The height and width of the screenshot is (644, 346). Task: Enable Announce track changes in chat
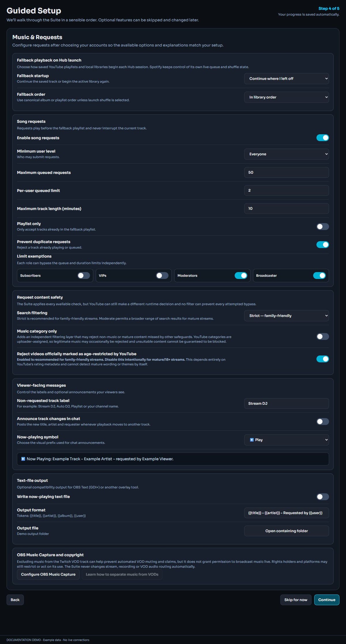click(322, 421)
